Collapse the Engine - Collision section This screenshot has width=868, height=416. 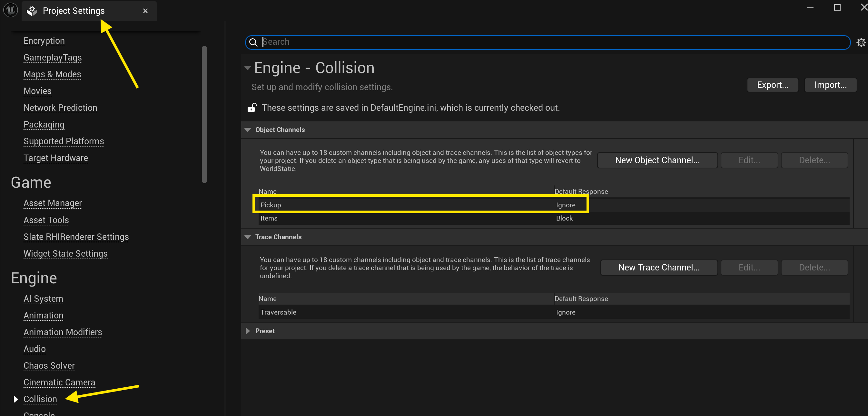tap(248, 68)
